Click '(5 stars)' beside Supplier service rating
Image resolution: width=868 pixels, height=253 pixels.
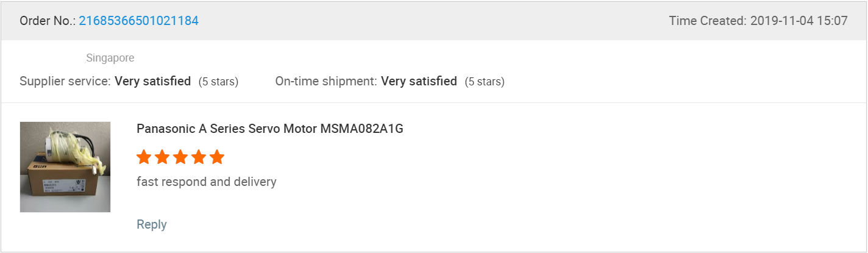[218, 81]
